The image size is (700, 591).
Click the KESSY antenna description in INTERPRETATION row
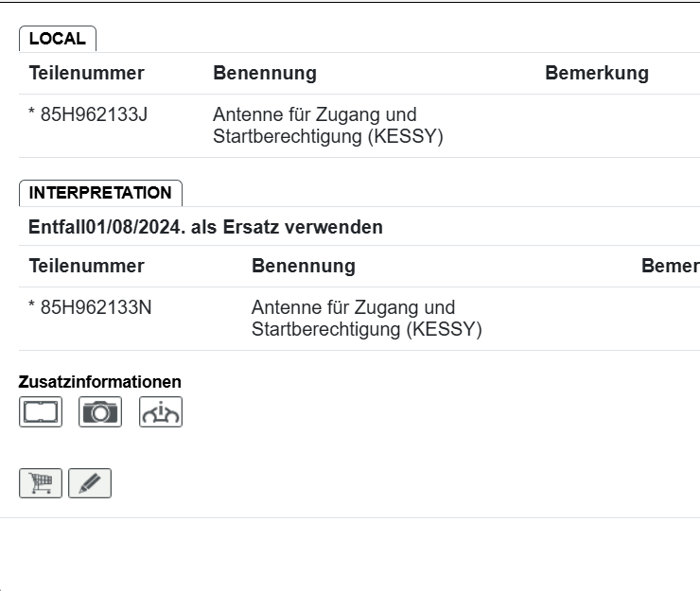[x=367, y=319]
